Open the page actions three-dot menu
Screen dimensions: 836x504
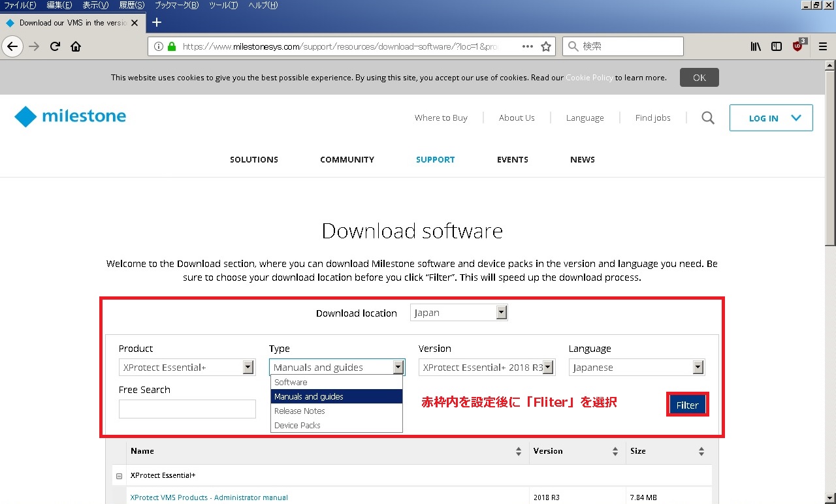click(528, 46)
